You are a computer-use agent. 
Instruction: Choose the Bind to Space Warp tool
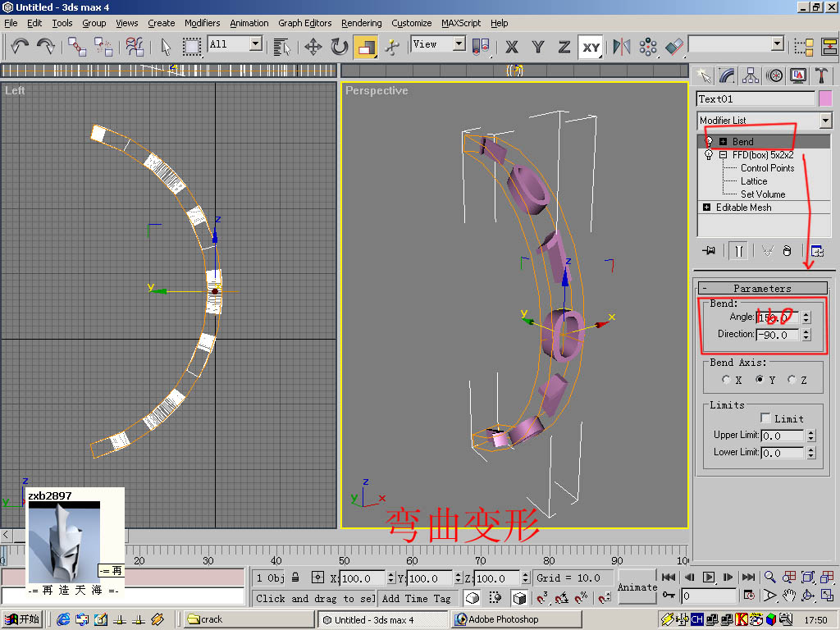[135, 47]
